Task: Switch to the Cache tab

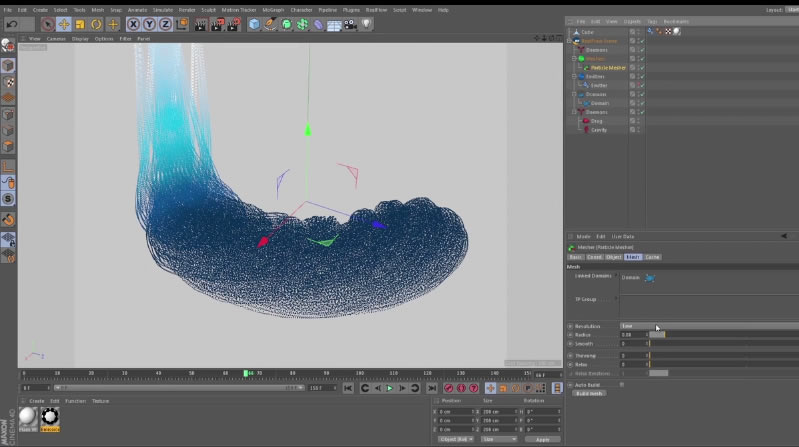Action: [652, 257]
